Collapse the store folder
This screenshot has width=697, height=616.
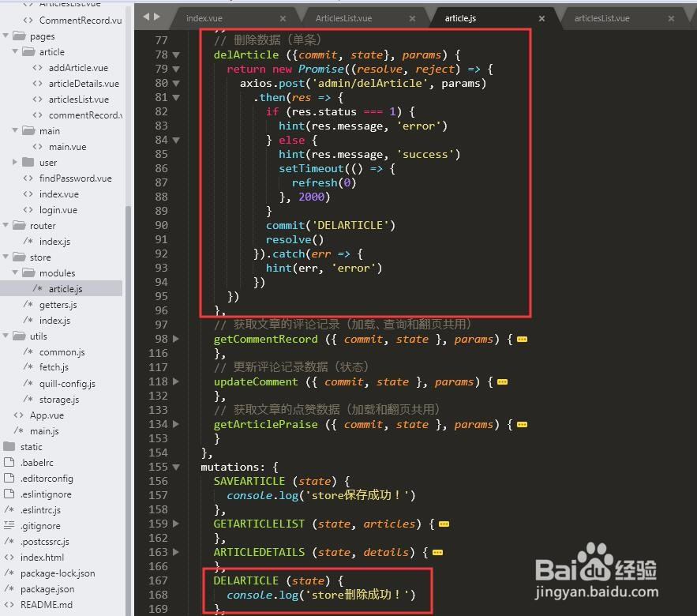click(6, 257)
